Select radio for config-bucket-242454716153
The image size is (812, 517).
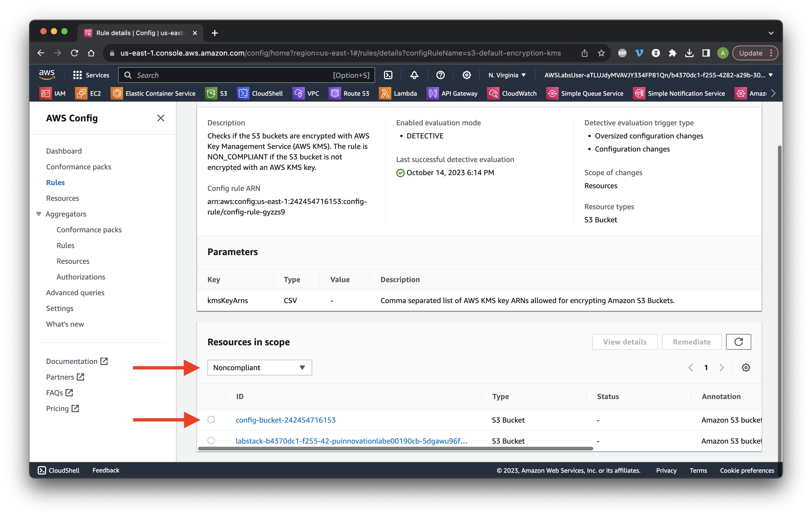coord(211,419)
